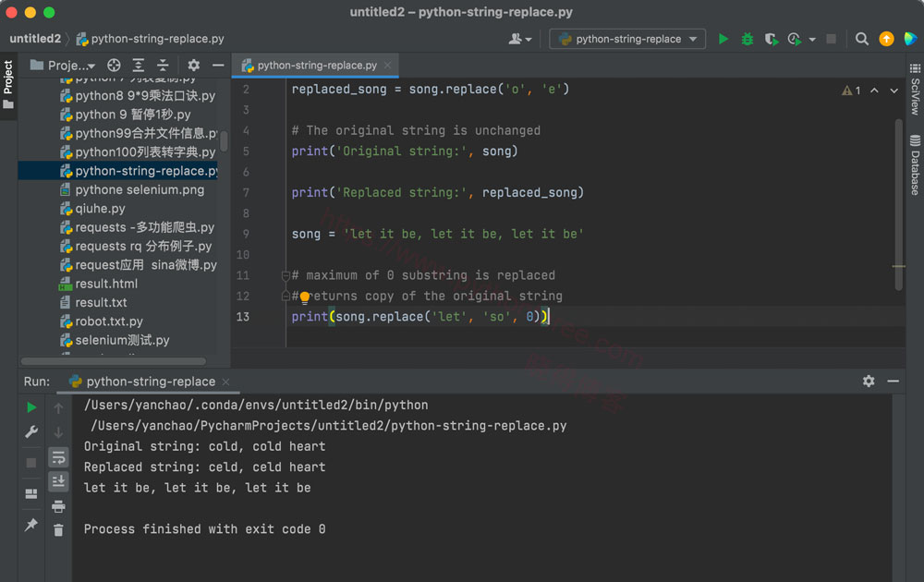Collapse all items in the project tree

(x=163, y=66)
